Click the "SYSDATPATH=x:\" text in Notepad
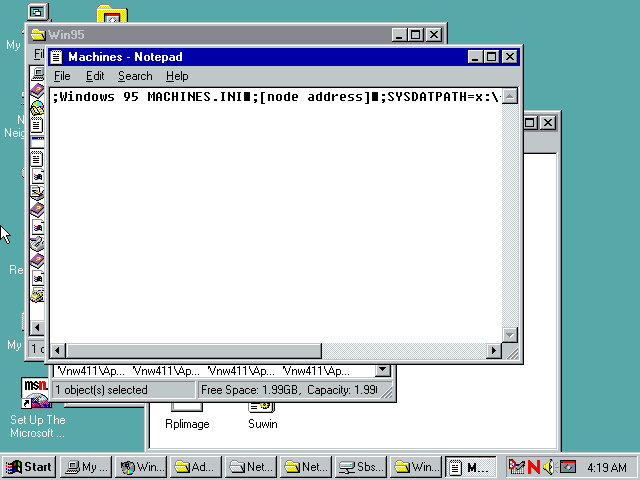This screenshot has height=480, width=640. [443, 97]
